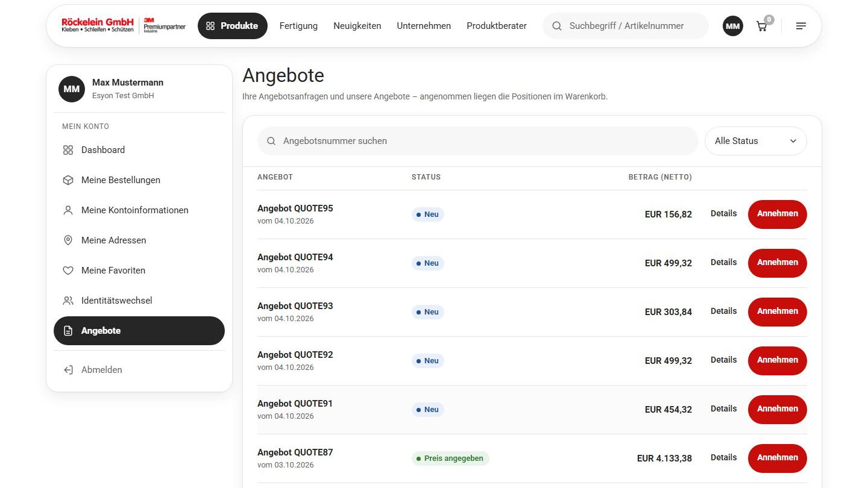868x488 pixels.
Task: Click the magnifier icon in Angebotsnummer search
Action: pyautogui.click(x=271, y=141)
